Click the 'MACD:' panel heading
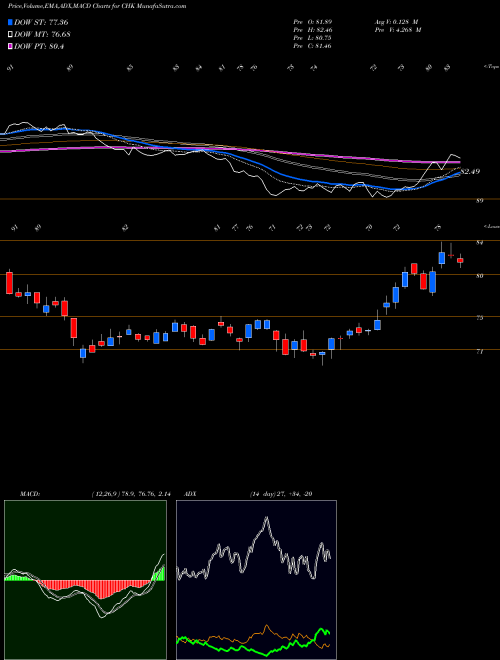 [30, 494]
